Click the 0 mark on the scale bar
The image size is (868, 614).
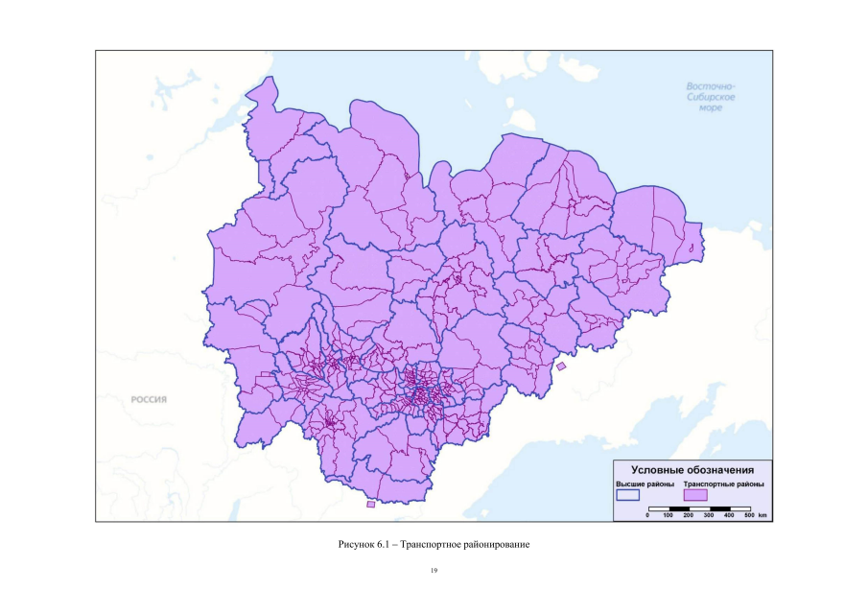pos(648,515)
